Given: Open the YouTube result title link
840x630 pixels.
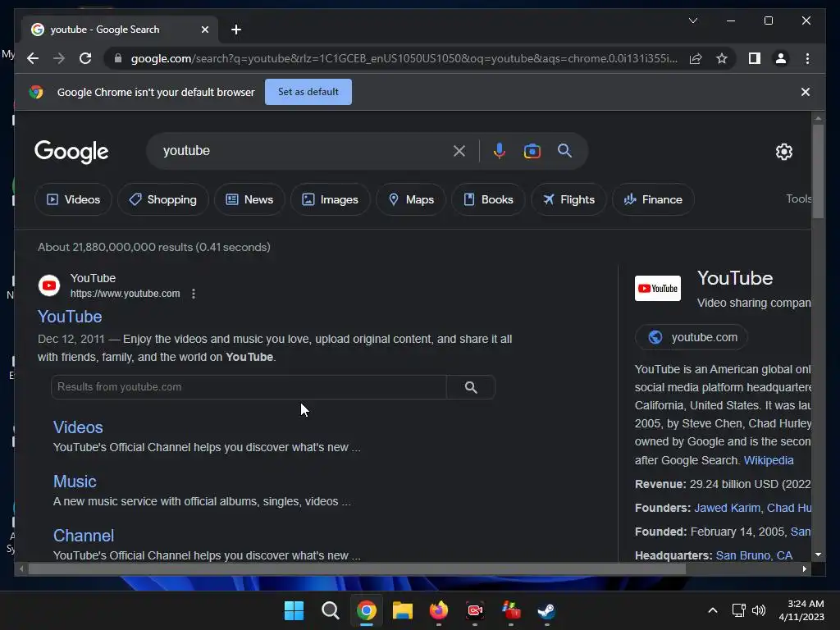Looking at the screenshot, I should coord(70,317).
